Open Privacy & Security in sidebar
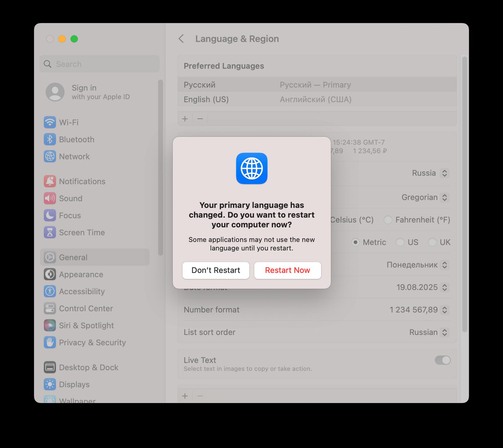The image size is (503, 448). (x=92, y=342)
